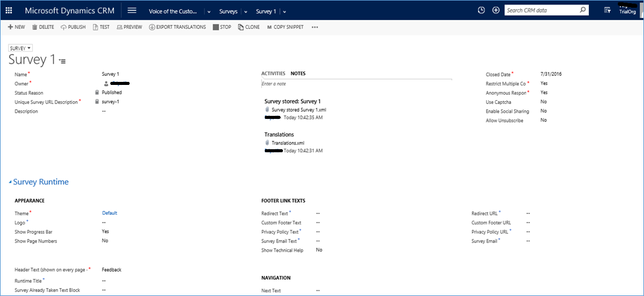Click COPY SNIPPET command
Viewport: 644px width, 296px height.
click(285, 27)
